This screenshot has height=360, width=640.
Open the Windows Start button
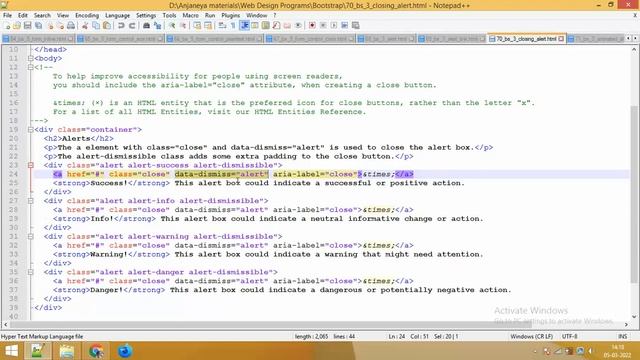[11, 351]
